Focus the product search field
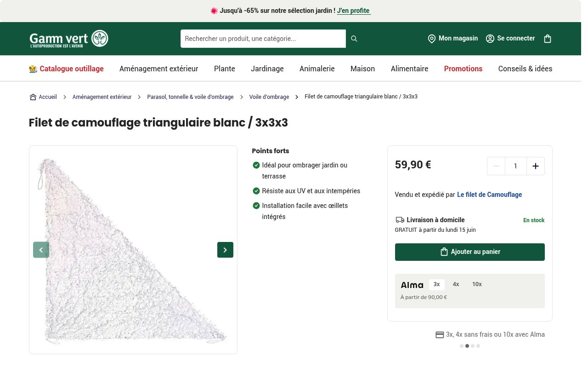Screen dimensions: 588x368 point(263,39)
